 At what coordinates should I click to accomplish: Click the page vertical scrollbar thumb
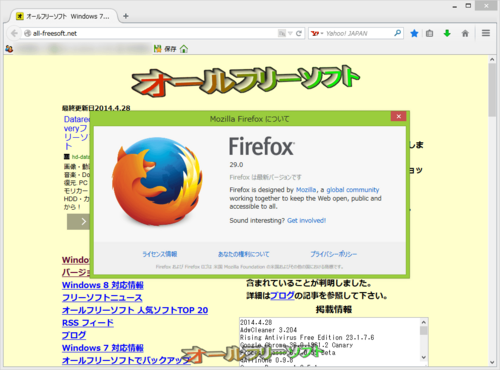[x=492, y=90]
